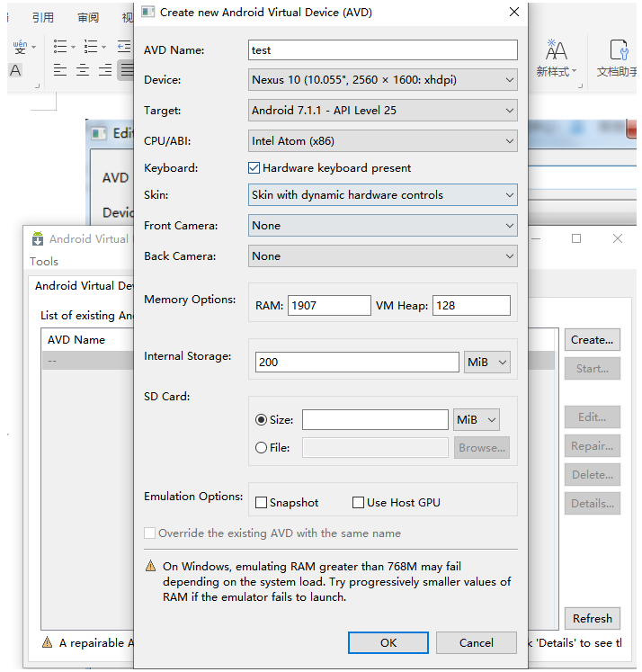Click the AVD Name column header

click(76, 340)
